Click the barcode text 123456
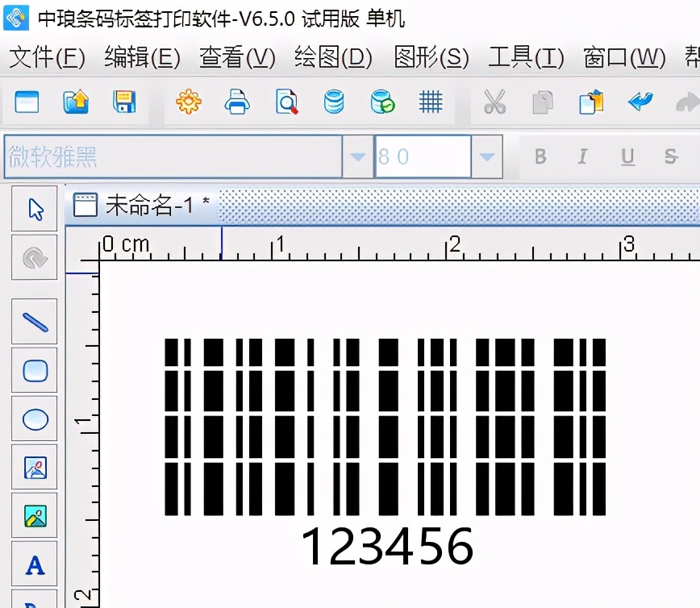The height and width of the screenshot is (608, 700). pos(387,546)
